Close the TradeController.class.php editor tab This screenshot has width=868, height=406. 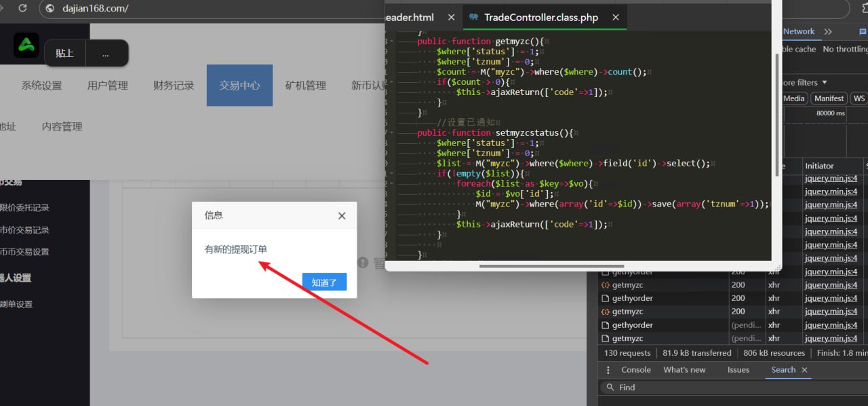pos(616,18)
